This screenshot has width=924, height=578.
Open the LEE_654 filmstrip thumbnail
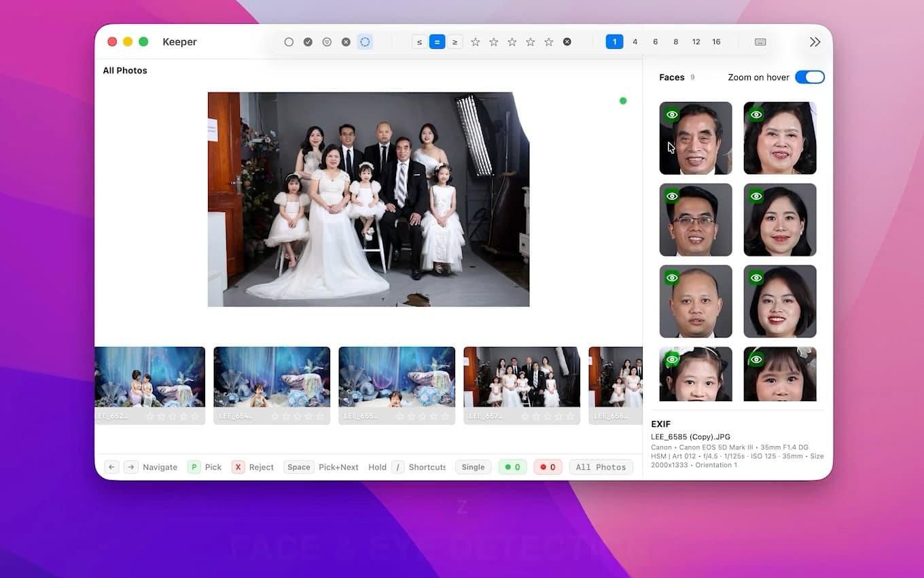point(272,386)
